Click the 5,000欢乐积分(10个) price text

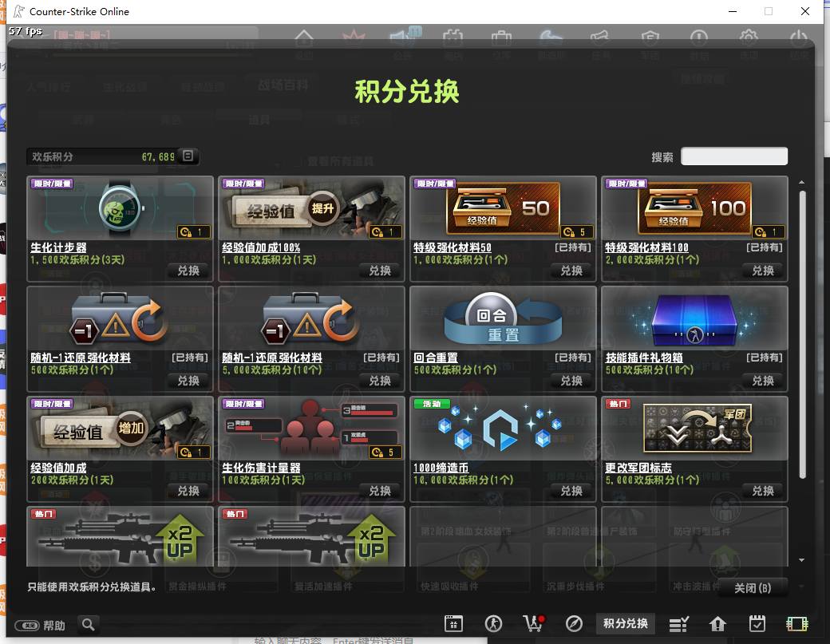click(x=272, y=370)
